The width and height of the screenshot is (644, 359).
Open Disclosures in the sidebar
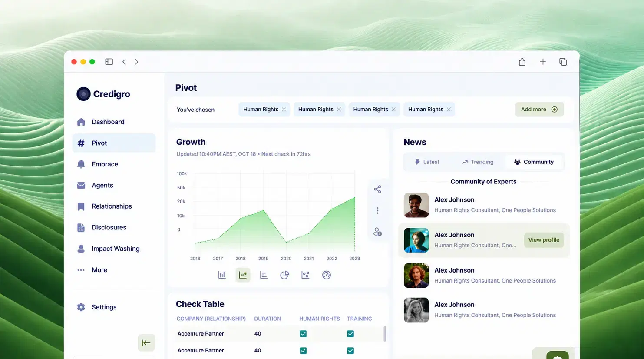114,227
